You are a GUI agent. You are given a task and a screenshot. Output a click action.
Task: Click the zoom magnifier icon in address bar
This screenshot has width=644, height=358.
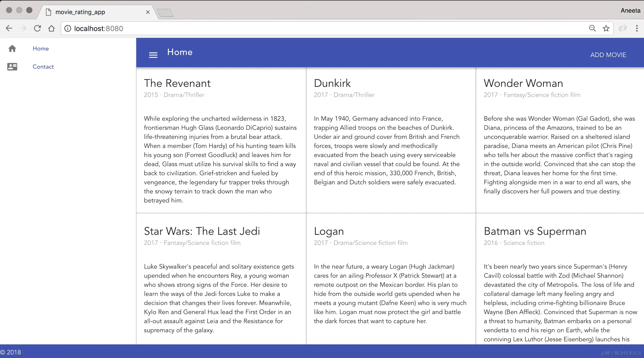tap(592, 28)
